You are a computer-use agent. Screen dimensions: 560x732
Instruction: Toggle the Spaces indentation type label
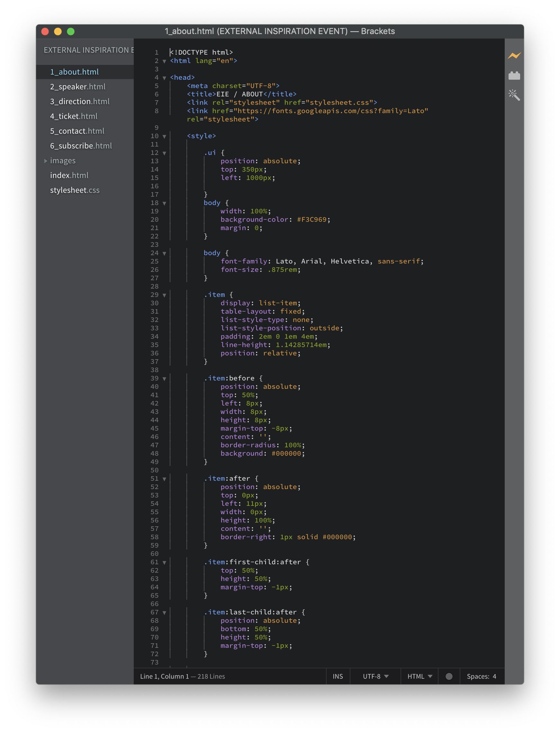pyautogui.click(x=477, y=676)
